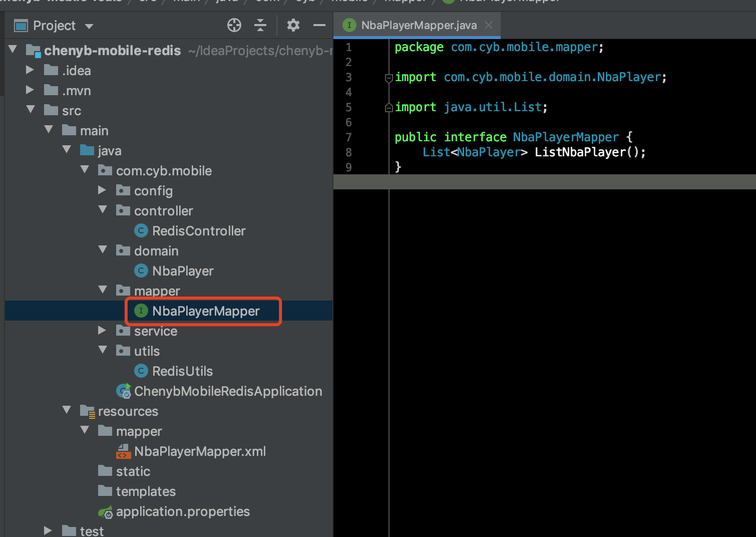
Task: Select the NbaPlayerMapper interface icon in tree
Action: click(x=141, y=311)
